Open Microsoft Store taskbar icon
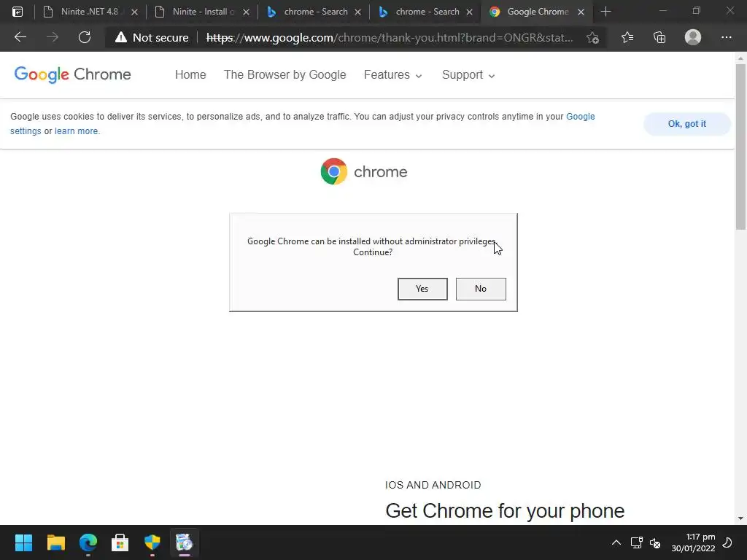This screenshot has height=560, width=747. click(x=120, y=542)
